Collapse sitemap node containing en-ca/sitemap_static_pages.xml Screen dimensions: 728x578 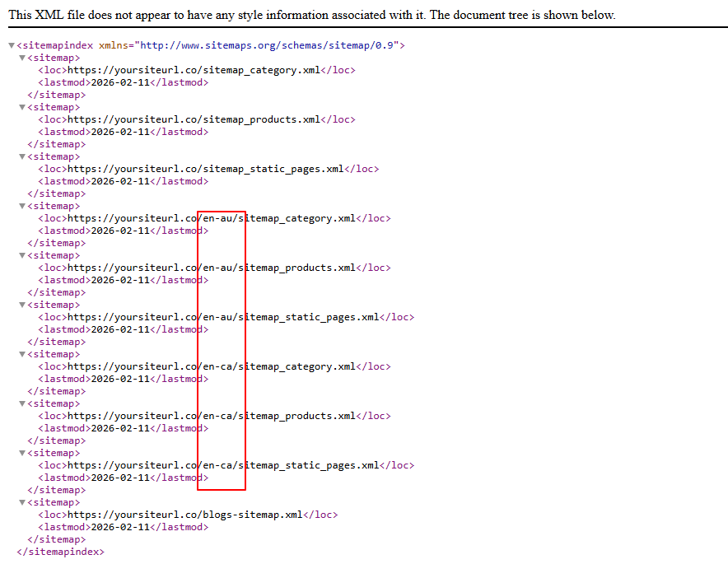point(22,454)
